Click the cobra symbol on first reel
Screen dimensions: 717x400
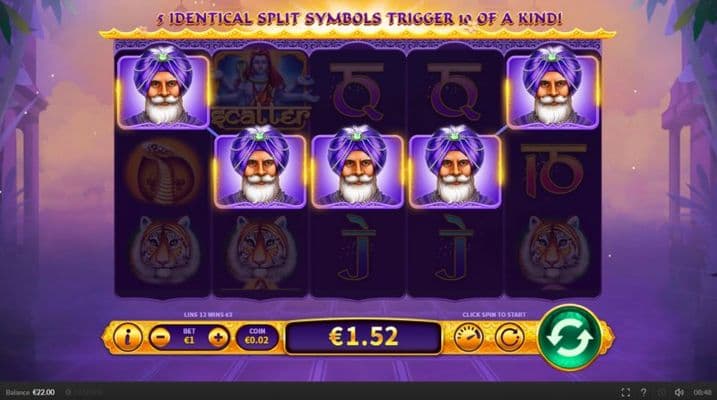[x=163, y=171]
